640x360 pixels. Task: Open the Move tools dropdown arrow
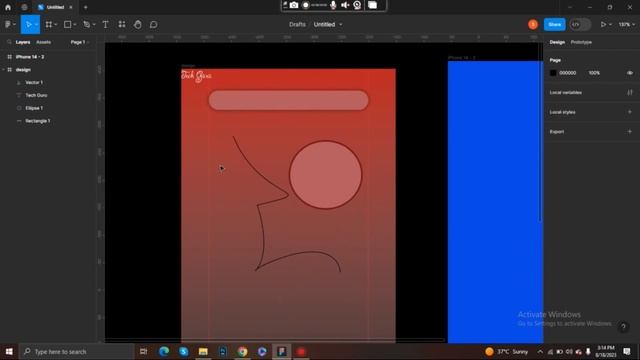coord(36,24)
